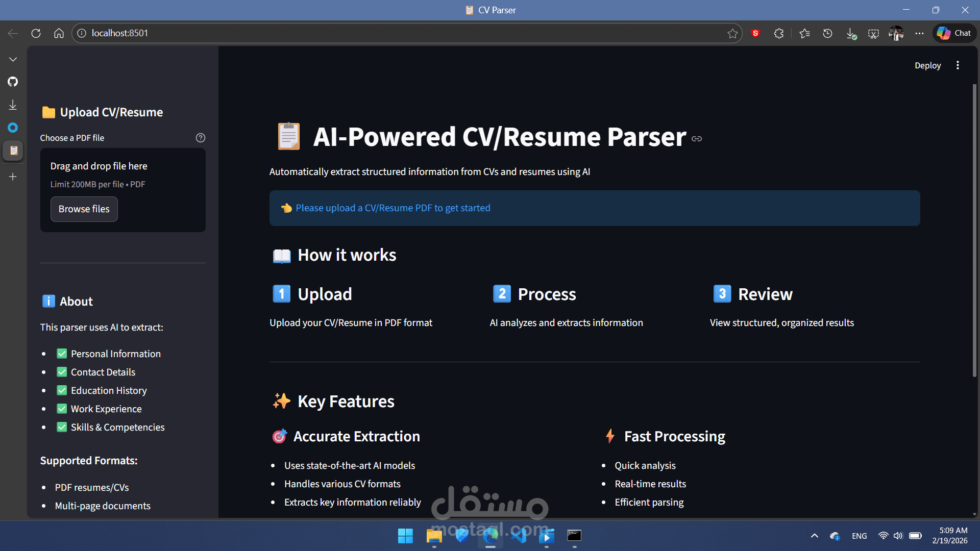Toggle the Personal Information checkbox
The width and height of the screenshot is (980, 551).
tap(62, 354)
